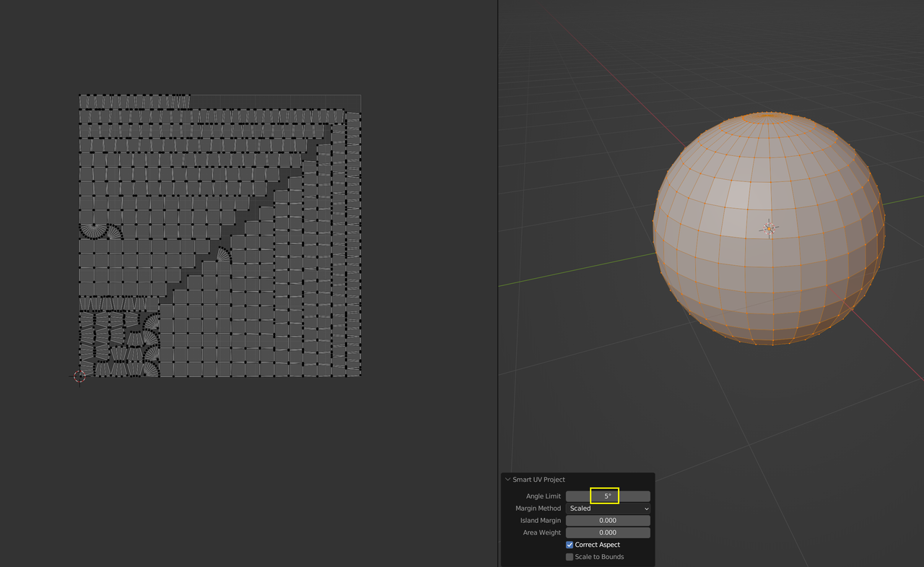
Task: Click the Area Weight value field
Action: 608,532
